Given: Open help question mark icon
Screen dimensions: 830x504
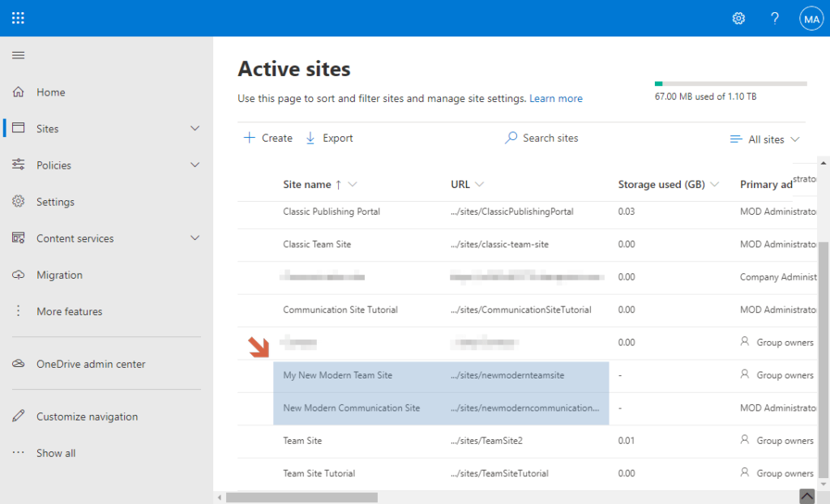Looking at the screenshot, I should pos(774,19).
